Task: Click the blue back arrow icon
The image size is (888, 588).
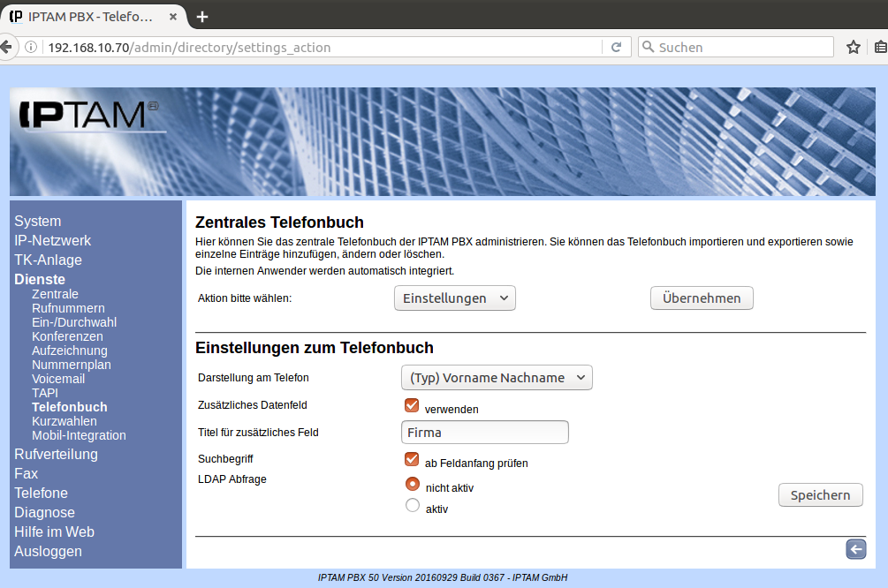Action: point(855,550)
